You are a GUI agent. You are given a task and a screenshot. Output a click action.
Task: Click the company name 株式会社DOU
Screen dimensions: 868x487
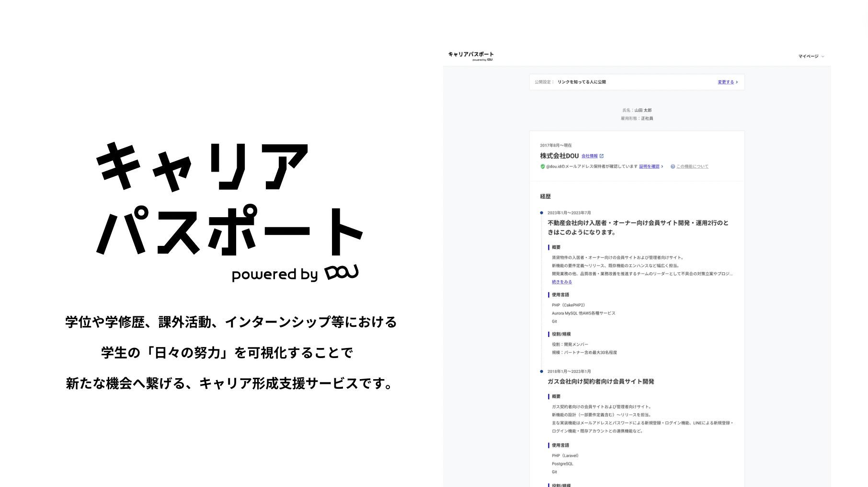pyautogui.click(x=559, y=156)
